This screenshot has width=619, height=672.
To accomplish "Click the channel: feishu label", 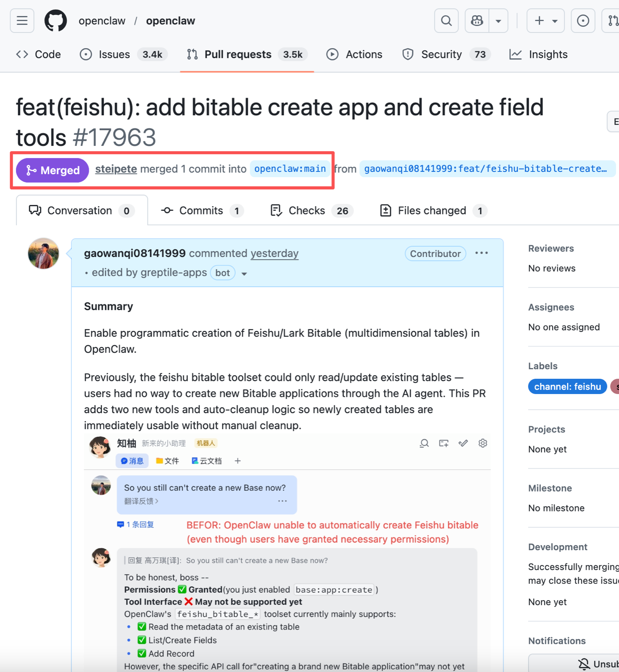I will click(x=567, y=387).
